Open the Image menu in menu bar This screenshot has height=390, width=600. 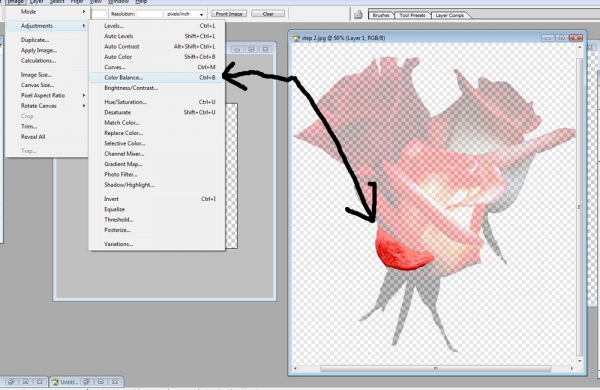click(x=16, y=2)
